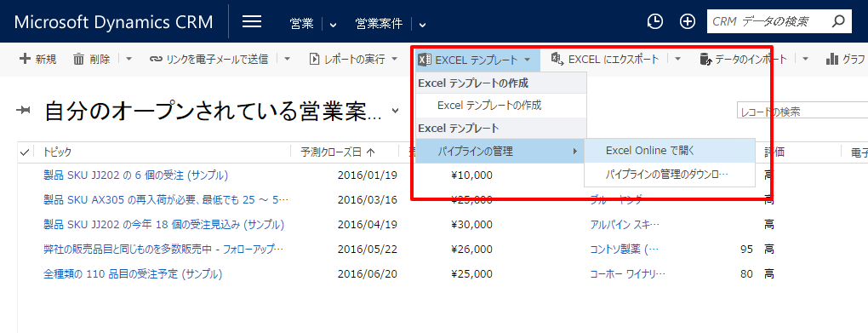This screenshot has height=333, width=868.
Task: Open アルパイン スキー account link
Action: click(625, 224)
